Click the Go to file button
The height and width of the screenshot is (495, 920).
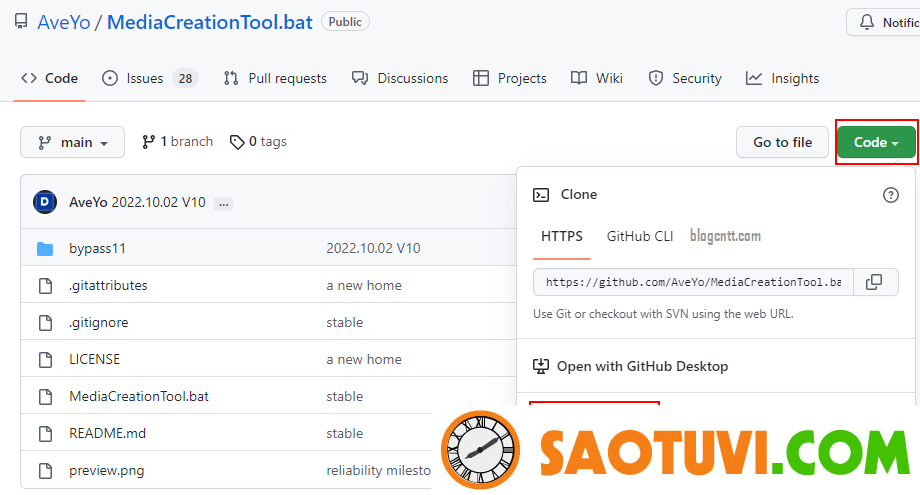[782, 142]
